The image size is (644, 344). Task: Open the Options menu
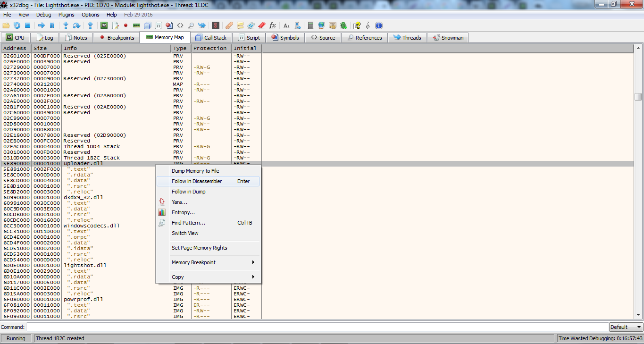click(x=91, y=15)
